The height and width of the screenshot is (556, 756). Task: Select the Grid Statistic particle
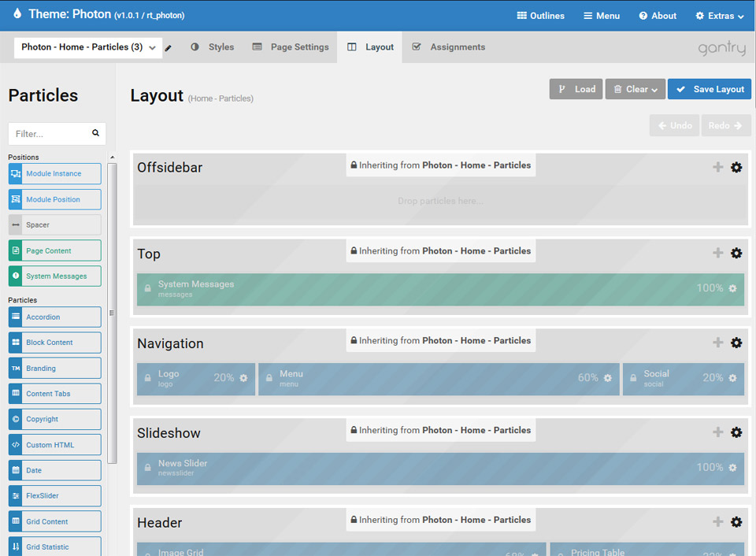pyautogui.click(x=55, y=547)
